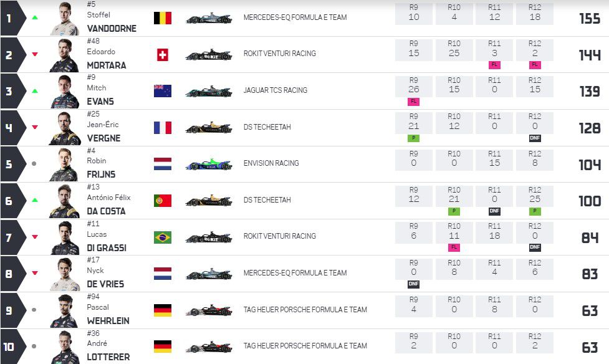Click the pink FL badge under Evans R9
Viewport: 609px width, 364px height.
(x=413, y=102)
